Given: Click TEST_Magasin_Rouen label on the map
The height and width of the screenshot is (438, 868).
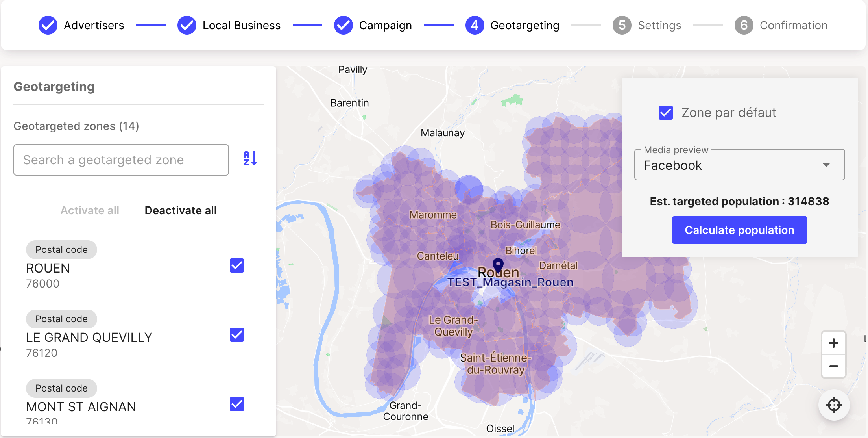Looking at the screenshot, I should coord(510,282).
